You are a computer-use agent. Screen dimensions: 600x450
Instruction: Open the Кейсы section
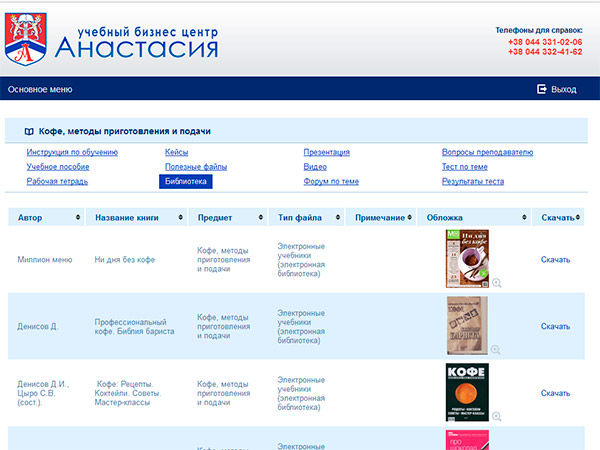[176, 152]
